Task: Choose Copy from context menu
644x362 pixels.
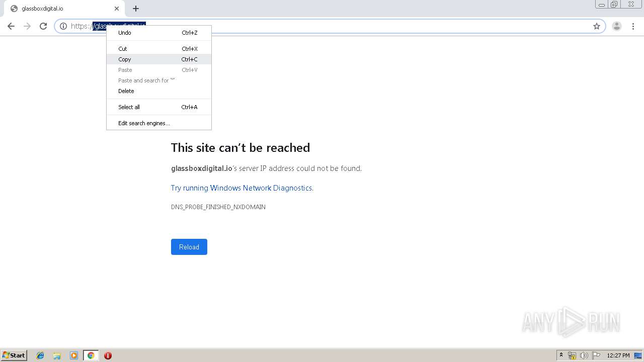Action: (x=159, y=59)
